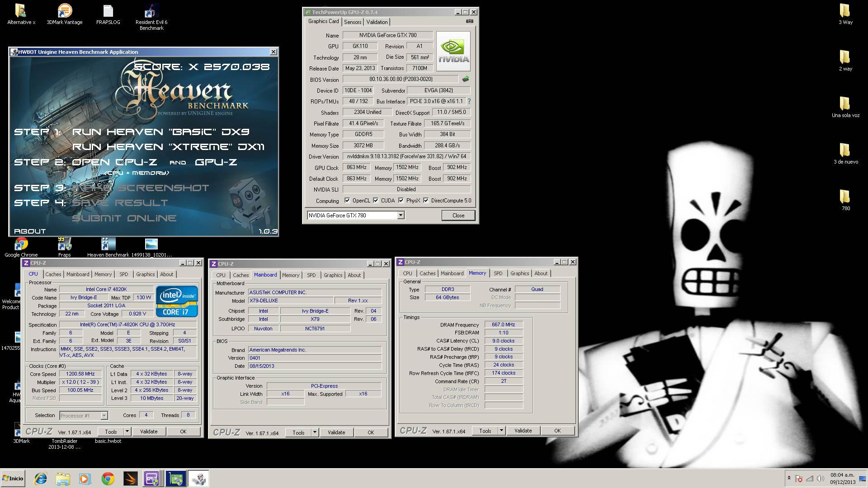The width and height of the screenshot is (868, 488).
Task: Toggle the PhysX checkbox in GPU-Z
Action: point(401,200)
